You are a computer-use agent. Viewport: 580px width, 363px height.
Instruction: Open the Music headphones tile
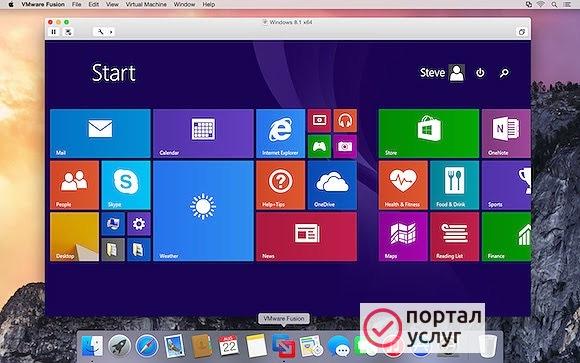click(x=345, y=120)
